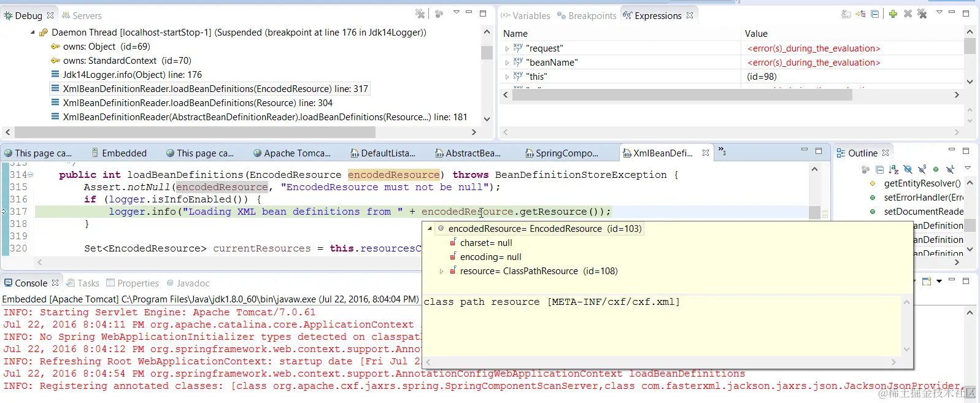Remove selected expression with X icon

coord(908,14)
